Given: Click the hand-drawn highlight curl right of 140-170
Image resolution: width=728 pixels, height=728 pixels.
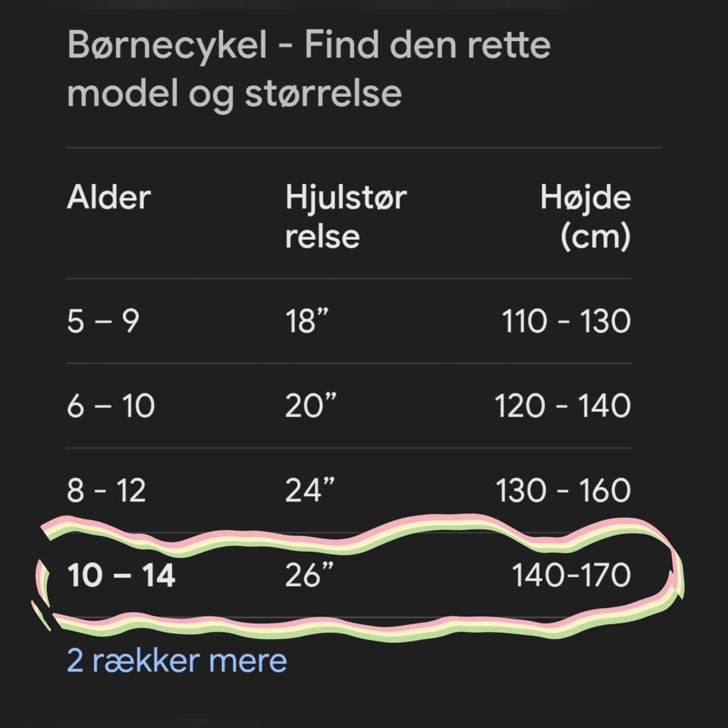Looking at the screenshot, I should [673, 576].
